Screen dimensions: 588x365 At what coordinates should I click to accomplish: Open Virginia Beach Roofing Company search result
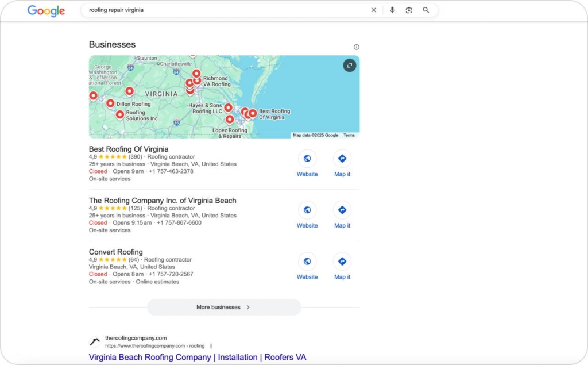click(198, 357)
